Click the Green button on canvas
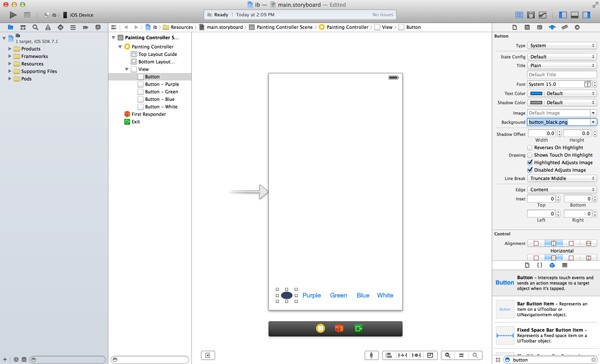600x364 pixels. pos(338,295)
